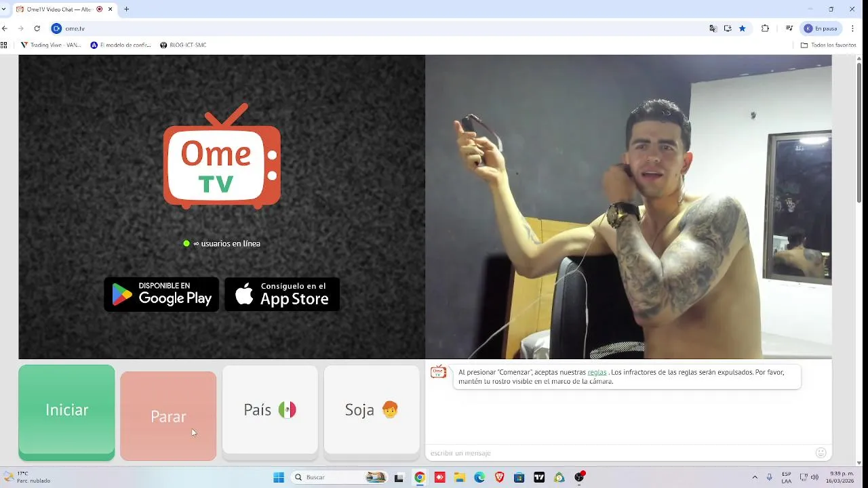Viewport: 868px width, 488px height.
Task: Open Microsoft Edge from the taskbar
Action: tap(479, 477)
